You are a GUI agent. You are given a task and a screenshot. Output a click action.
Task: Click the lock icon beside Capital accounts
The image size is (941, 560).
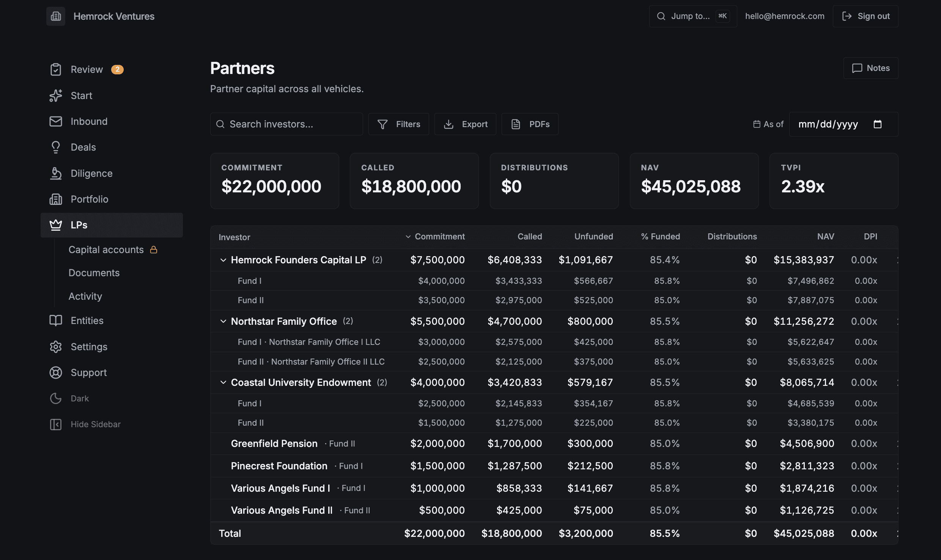(x=154, y=250)
